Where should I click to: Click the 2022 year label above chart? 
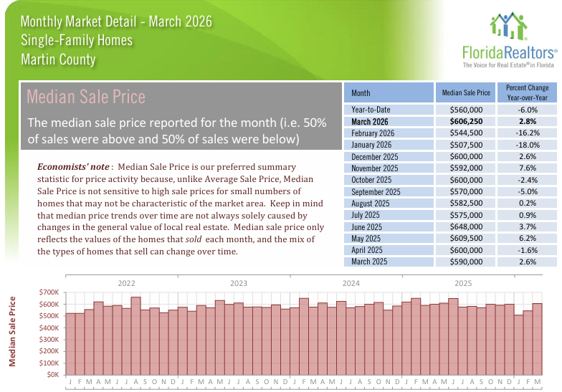coord(126,284)
